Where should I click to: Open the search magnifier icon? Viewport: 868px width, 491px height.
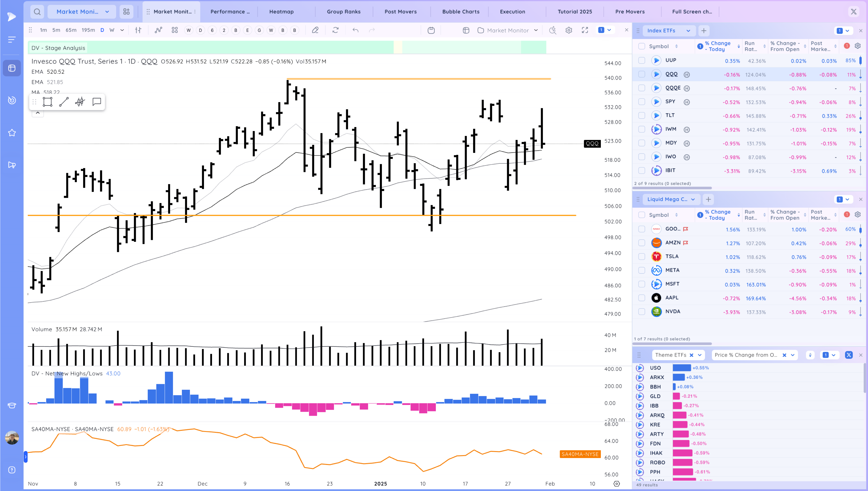point(38,12)
